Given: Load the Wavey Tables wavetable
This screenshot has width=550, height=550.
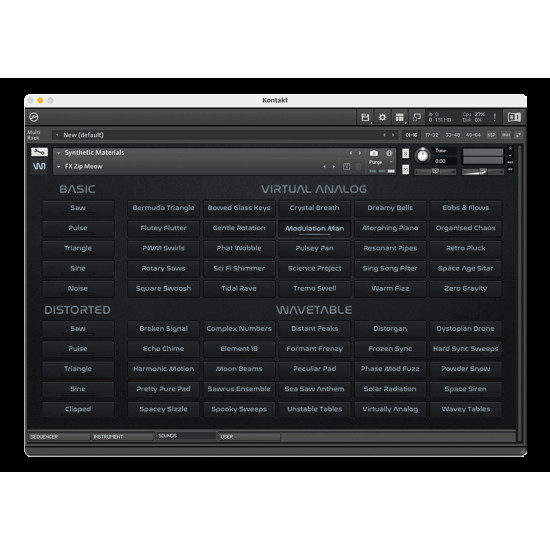Looking at the screenshot, I should 466,409.
